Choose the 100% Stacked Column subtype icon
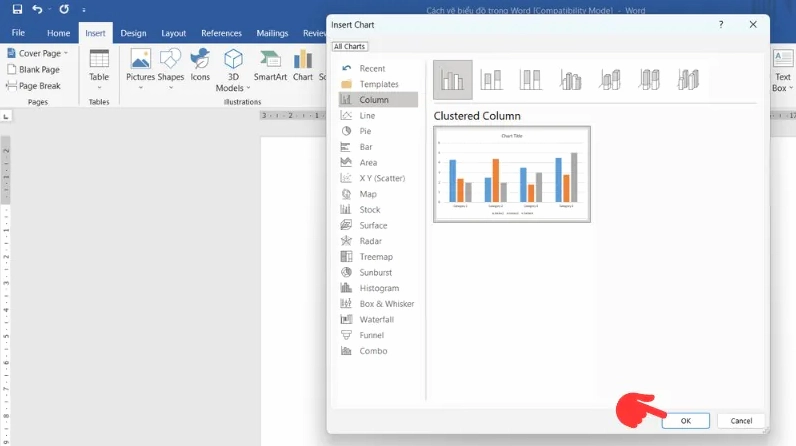This screenshot has height=446, width=796. click(530, 80)
